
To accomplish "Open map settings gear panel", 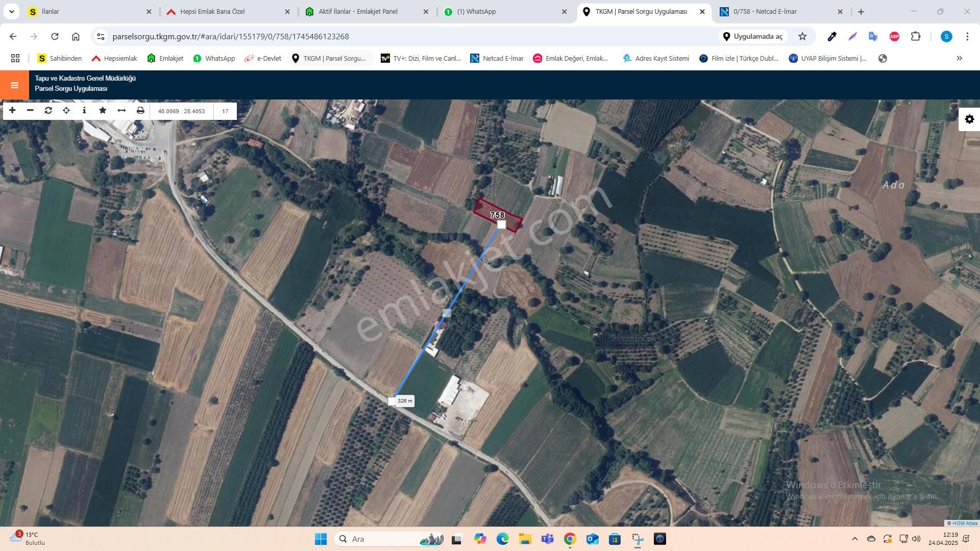I will (x=969, y=119).
